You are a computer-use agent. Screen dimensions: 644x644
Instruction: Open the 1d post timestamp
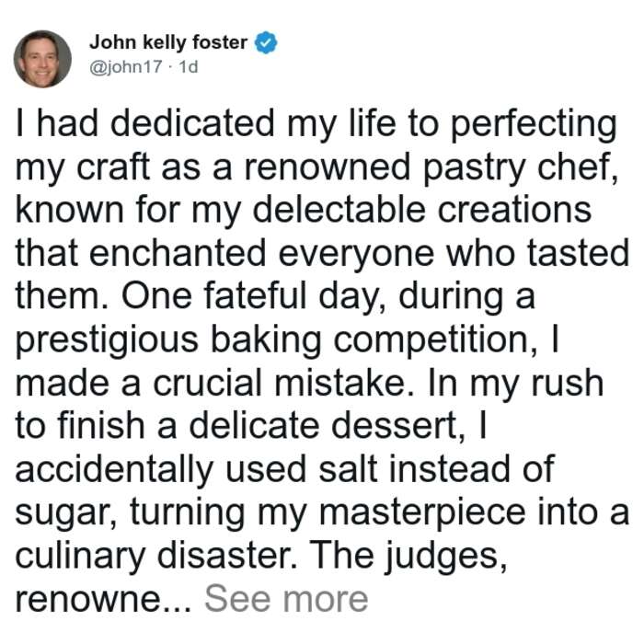[189, 66]
